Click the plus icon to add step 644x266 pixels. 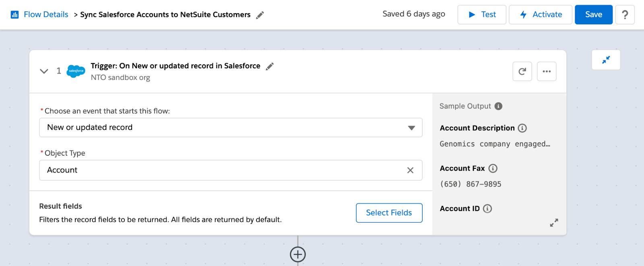click(297, 254)
